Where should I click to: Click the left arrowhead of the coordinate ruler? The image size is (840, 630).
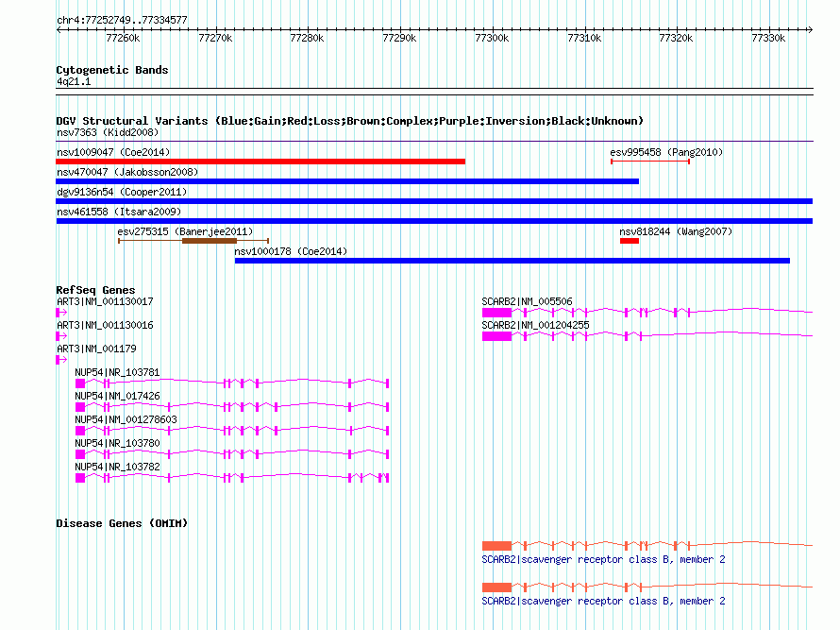coord(59,29)
